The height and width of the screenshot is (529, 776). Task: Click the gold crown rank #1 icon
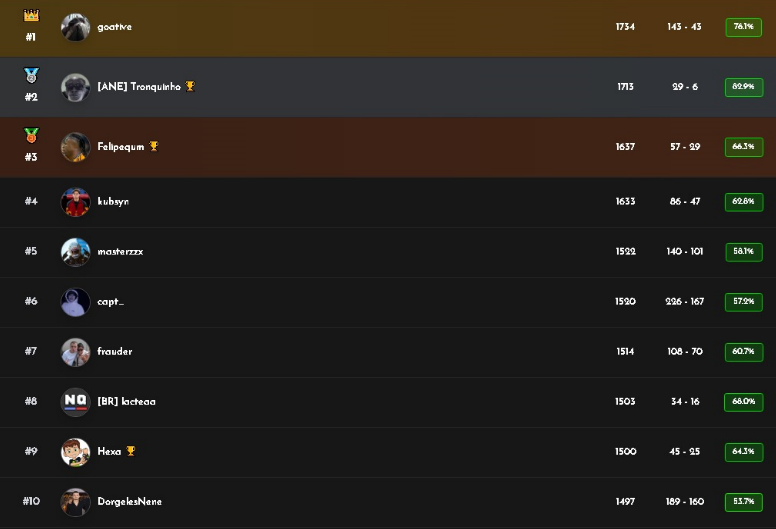pos(31,16)
